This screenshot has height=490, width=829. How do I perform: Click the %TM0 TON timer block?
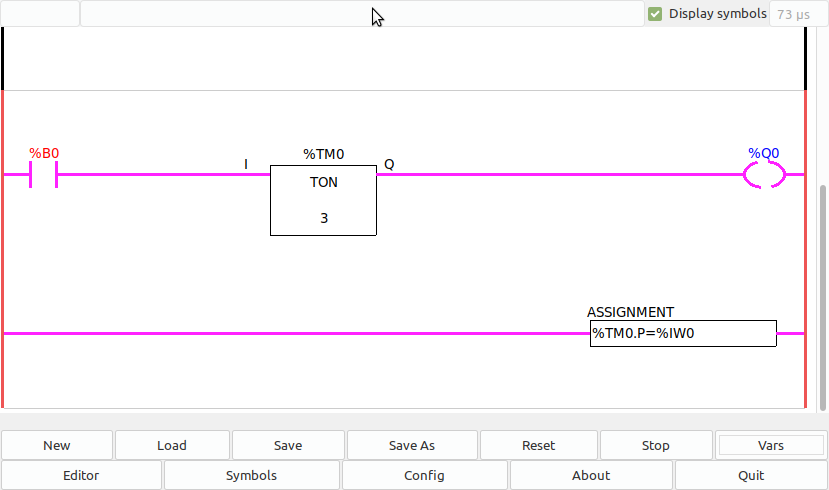point(324,200)
